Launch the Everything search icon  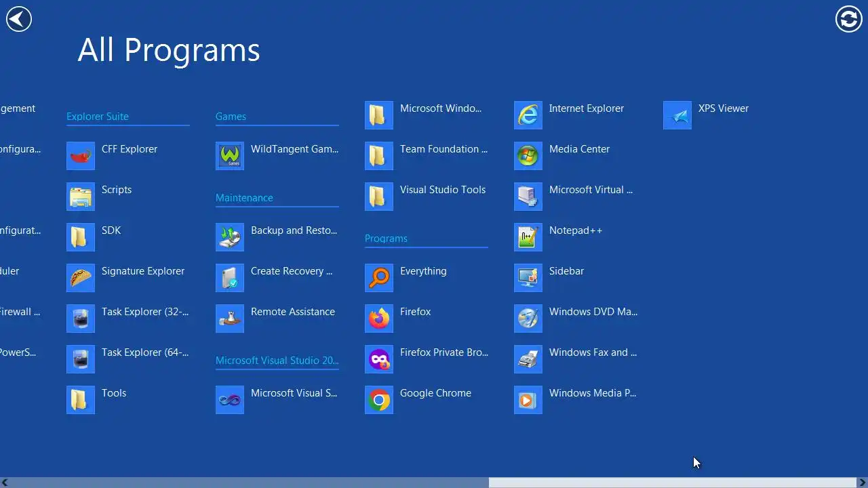(379, 278)
